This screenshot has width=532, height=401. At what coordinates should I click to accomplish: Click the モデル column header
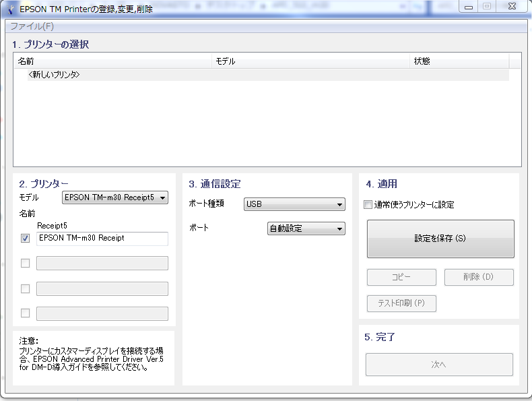[x=310, y=61]
